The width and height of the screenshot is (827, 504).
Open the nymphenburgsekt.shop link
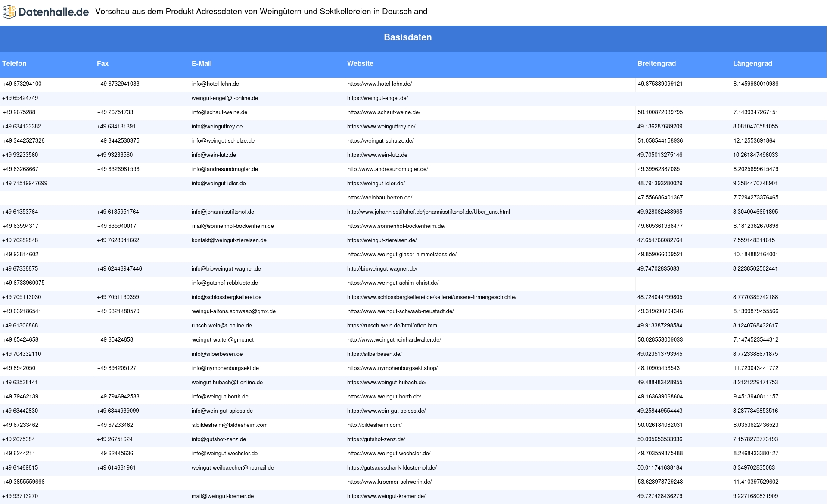(392, 368)
